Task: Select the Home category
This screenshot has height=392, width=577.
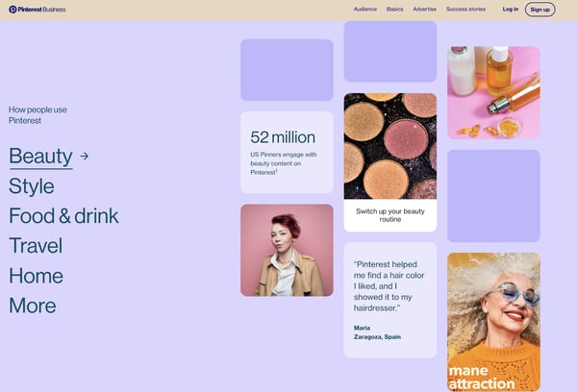Action: pyautogui.click(x=37, y=276)
